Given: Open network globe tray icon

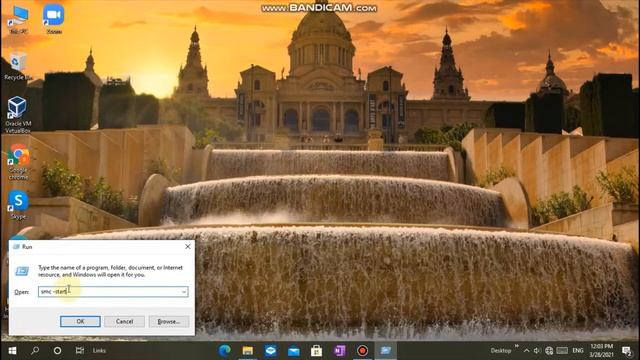Looking at the screenshot, I should tap(549, 351).
